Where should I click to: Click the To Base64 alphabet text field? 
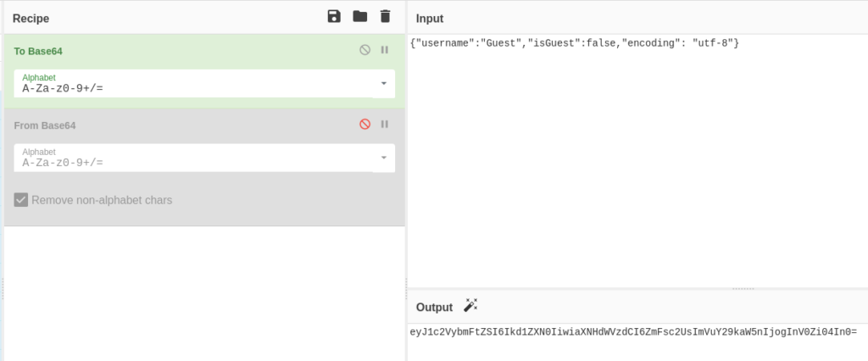tap(195, 87)
